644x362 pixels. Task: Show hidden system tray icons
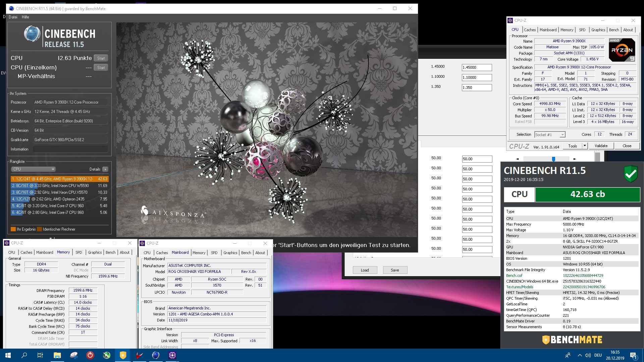[580, 355]
